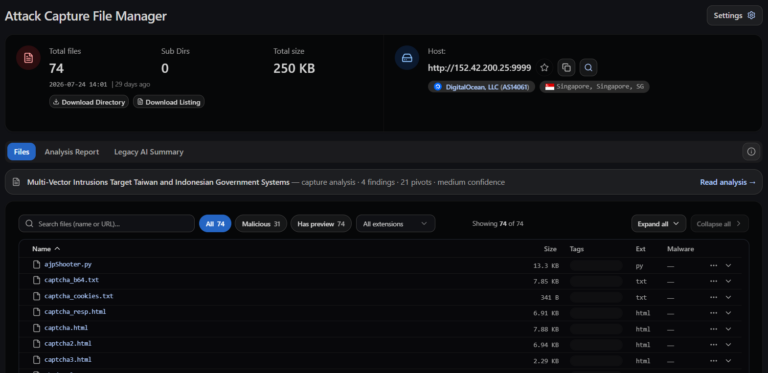Viewport: 768px width, 373px height.
Task: Expand the captcha2.html row chevron
Action: (728, 345)
